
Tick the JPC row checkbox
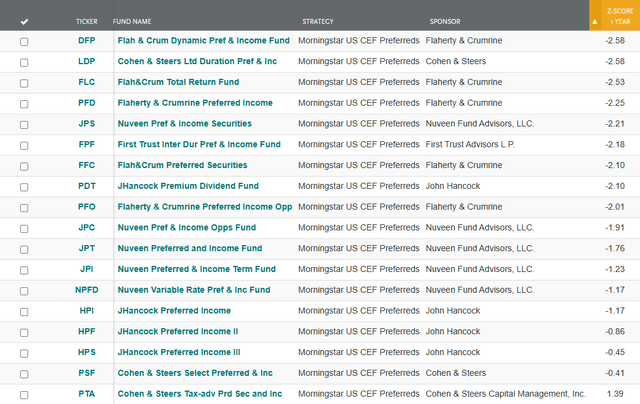coord(24,229)
